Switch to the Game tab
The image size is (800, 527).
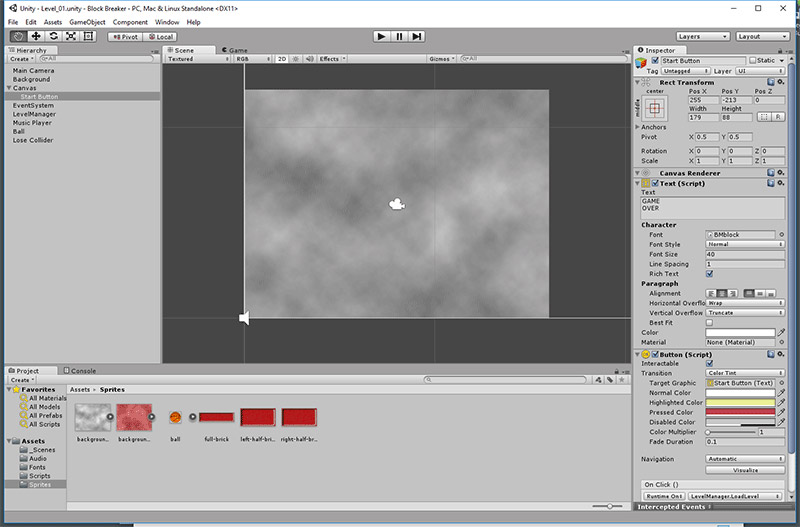(x=234, y=49)
